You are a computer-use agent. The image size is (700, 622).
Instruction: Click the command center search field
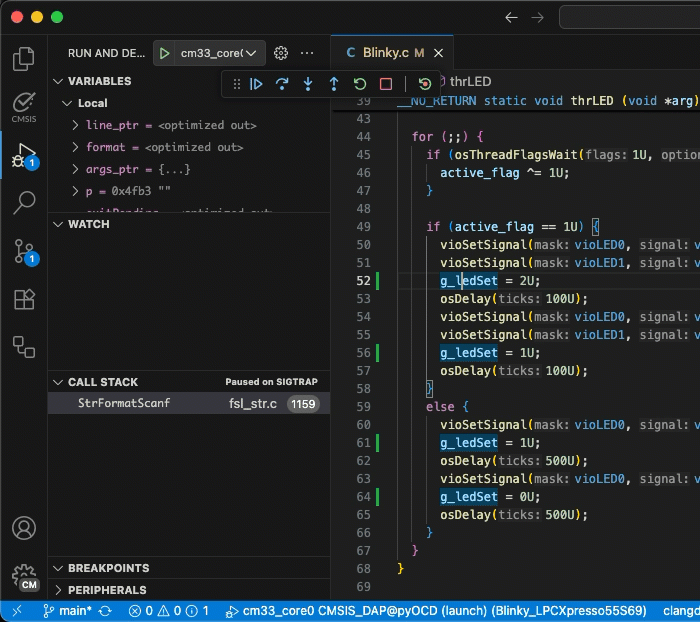(629, 17)
